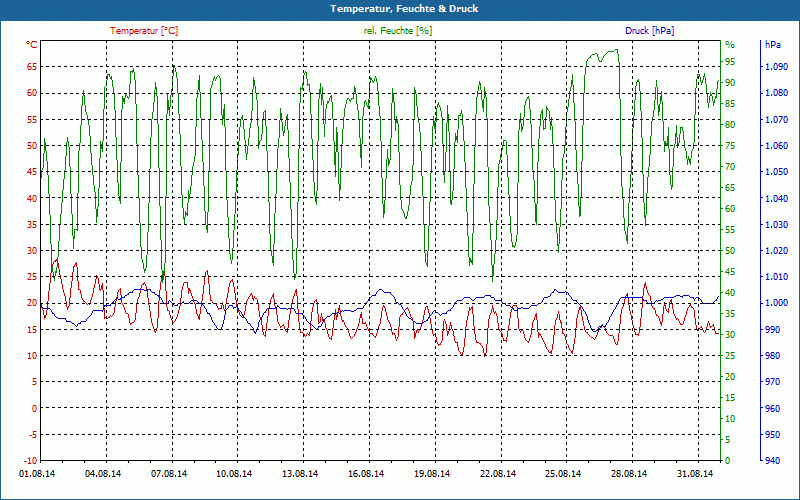This screenshot has width=800, height=500.
Task: Click blue pressure axis value '980'
Action: click(x=774, y=356)
